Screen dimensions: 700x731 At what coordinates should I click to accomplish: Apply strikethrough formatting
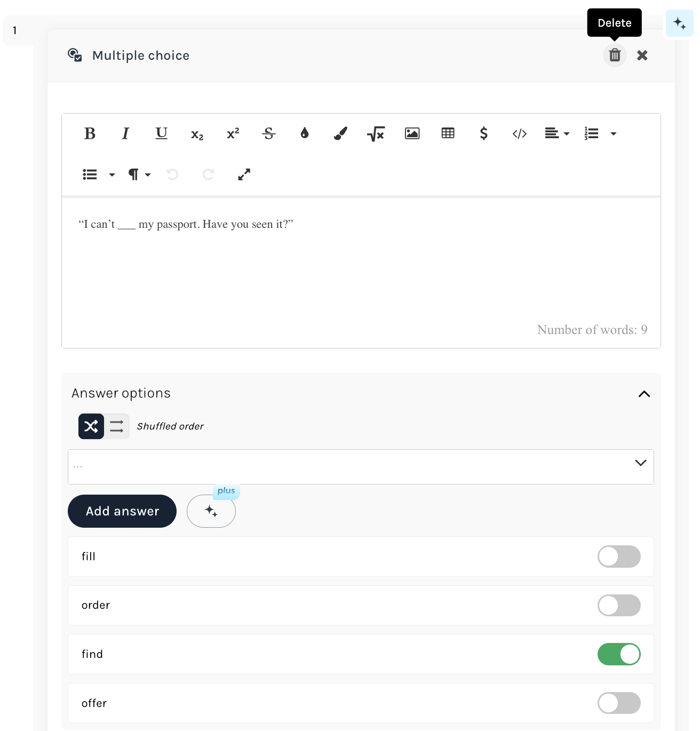click(x=269, y=133)
